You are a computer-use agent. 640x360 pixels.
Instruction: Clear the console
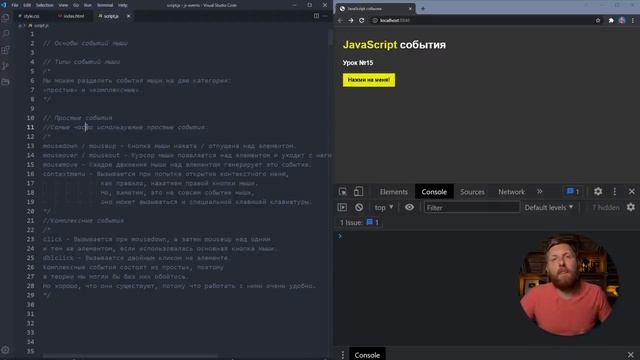pos(359,207)
